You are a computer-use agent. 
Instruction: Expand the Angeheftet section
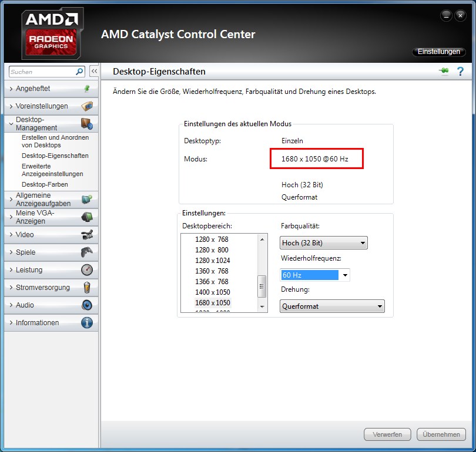(11, 89)
